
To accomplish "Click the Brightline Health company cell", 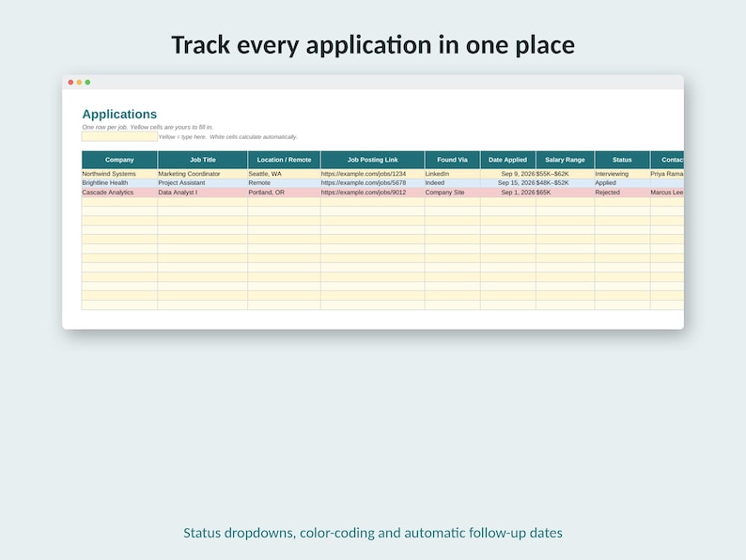I will pos(119,182).
